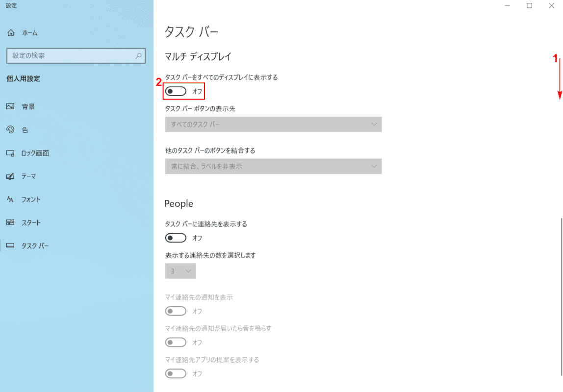Image resolution: width=563 pixels, height=392 pixels.
Task: Click the マルチ ディスプレイ heading
Action: (198, 56)
